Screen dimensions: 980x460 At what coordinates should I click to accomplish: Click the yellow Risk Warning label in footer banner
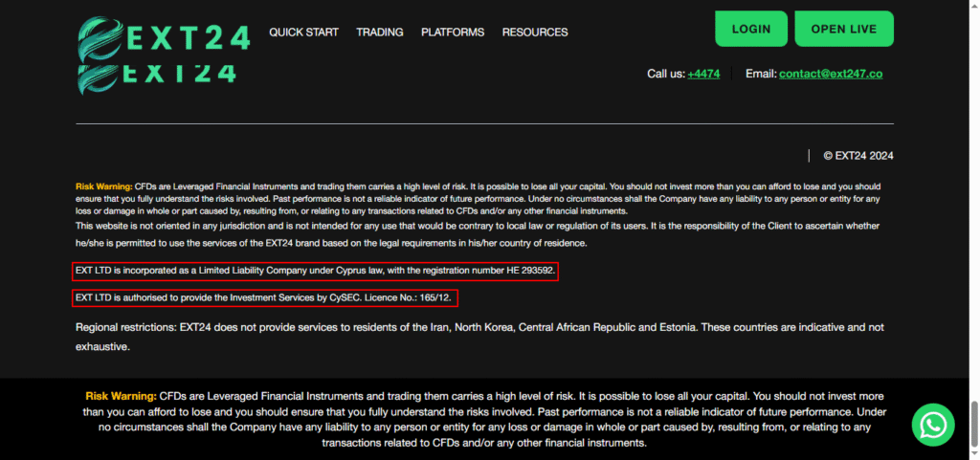coord(122,396)
